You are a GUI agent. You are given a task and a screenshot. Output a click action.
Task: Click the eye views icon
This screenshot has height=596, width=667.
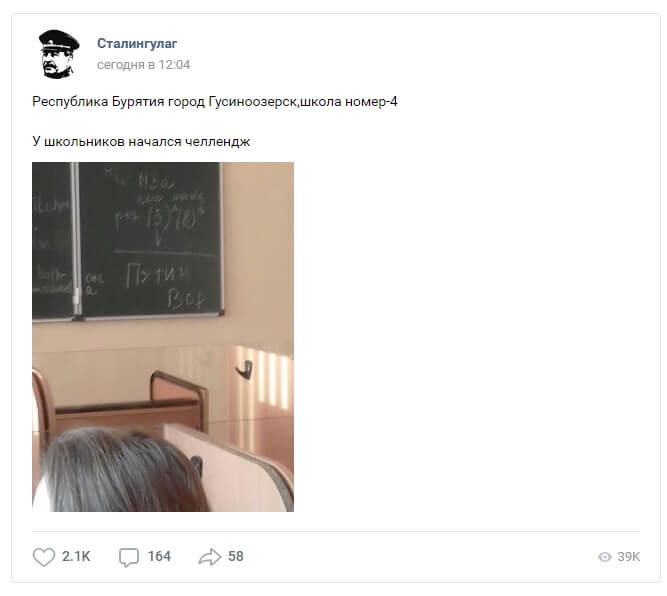pos(604,557)
